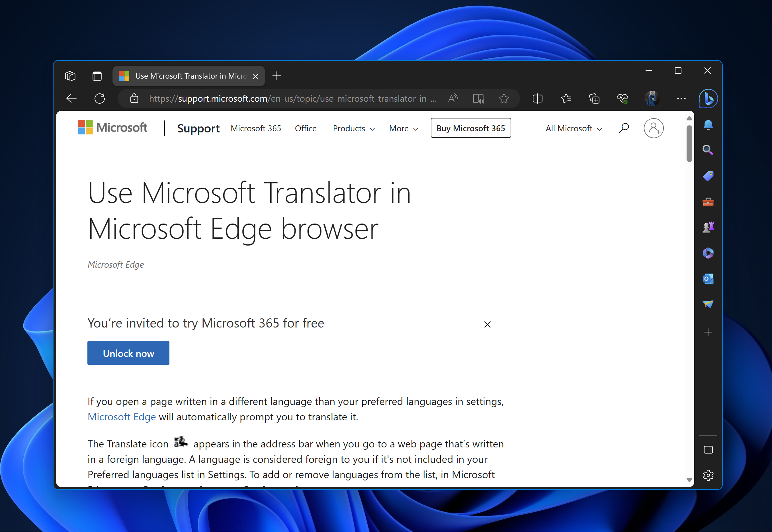
Task: Start Read aloud from the address bar
Action: coord(453,98)
